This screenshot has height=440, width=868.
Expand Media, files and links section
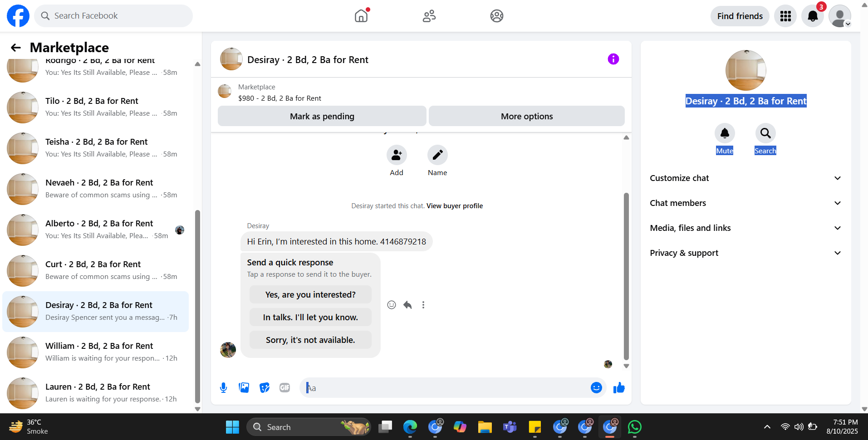tap(745, 228)
